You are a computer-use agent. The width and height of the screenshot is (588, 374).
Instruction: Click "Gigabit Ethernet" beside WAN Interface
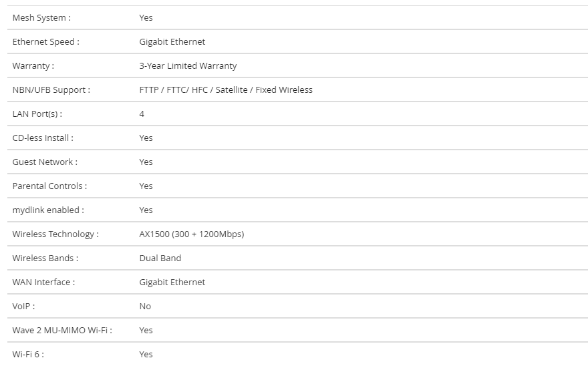coord(172,283)
